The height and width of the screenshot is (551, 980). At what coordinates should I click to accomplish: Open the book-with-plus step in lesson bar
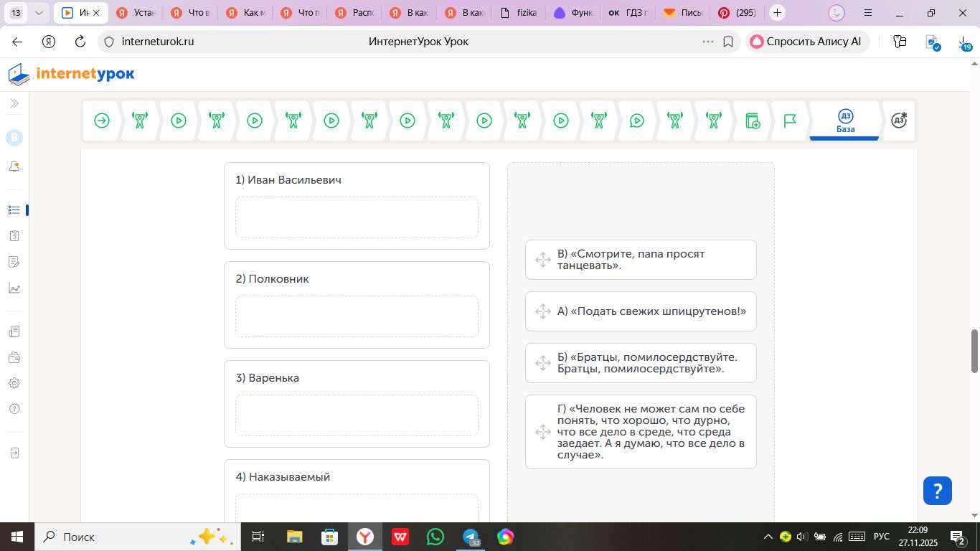(x=752, y=121)
